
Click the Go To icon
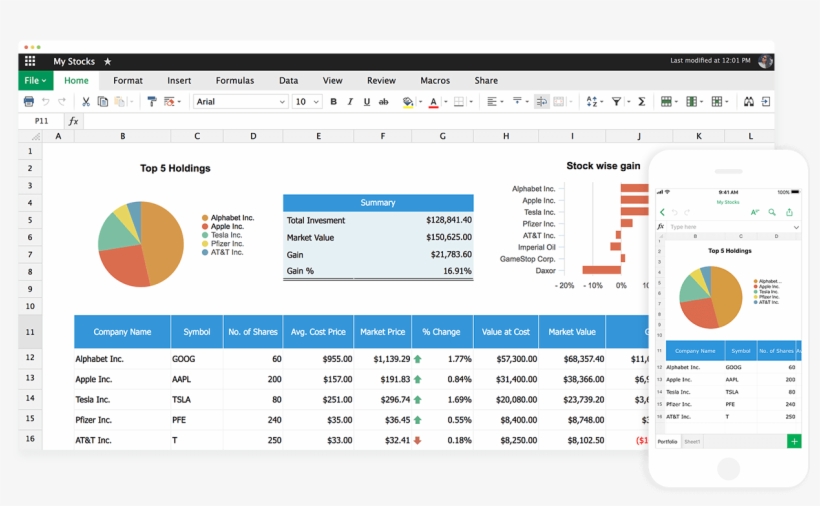[766, 101]
